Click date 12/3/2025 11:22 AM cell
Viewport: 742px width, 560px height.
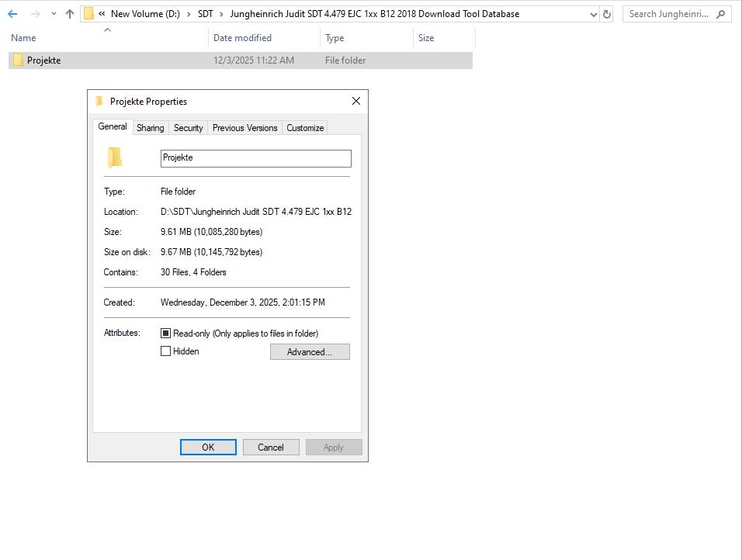(254, 60)
